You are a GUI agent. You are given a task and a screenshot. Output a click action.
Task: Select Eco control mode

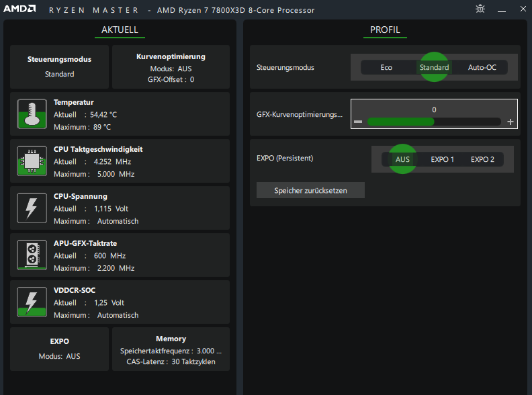pyautogui.click(x=386, y=67)
